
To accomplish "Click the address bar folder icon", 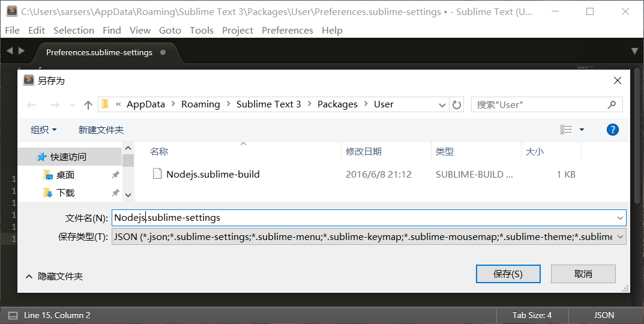I will tap(106, 104).
